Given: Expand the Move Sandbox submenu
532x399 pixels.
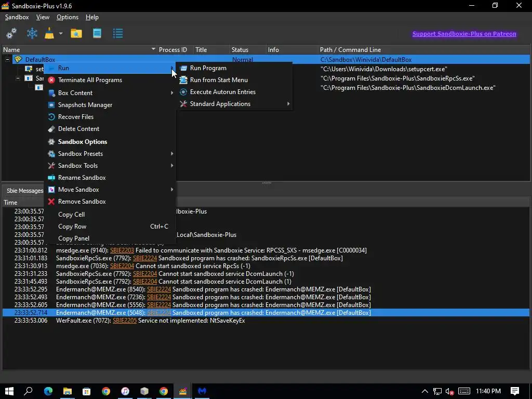Looking at the screenshot, I should point(110,189).
